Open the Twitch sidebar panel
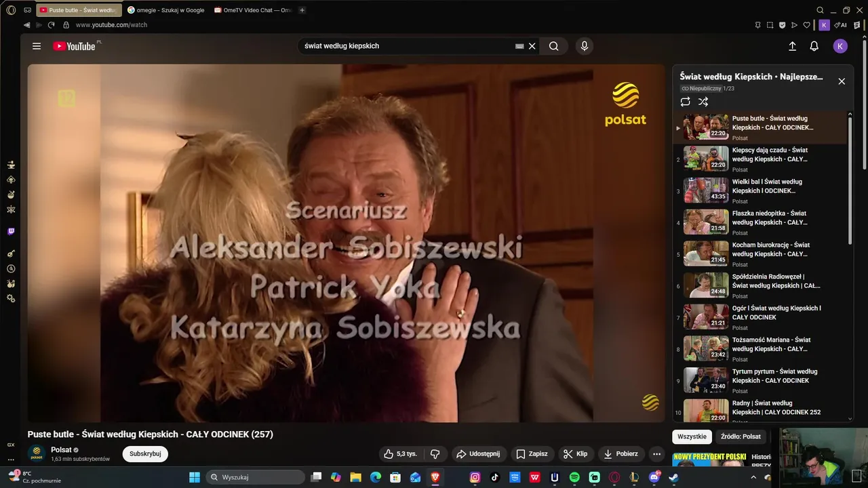This screenshot has height=488, width=868. click(x=11, y=232)
